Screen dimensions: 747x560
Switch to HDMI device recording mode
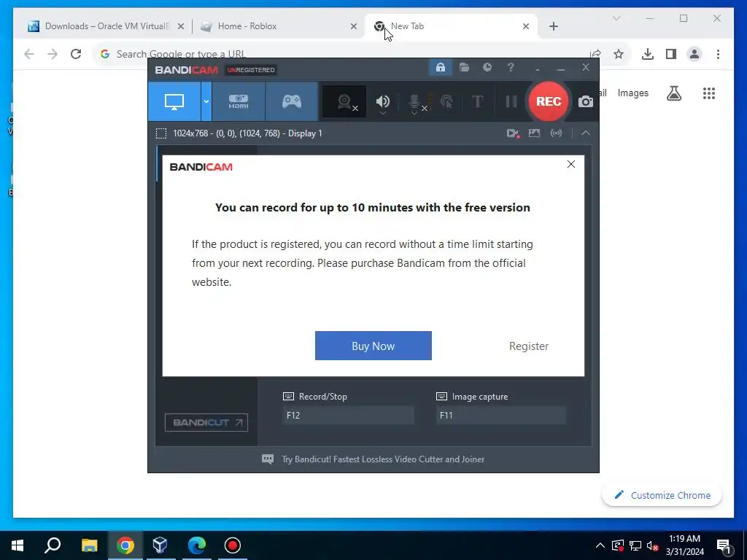point(239,101)
